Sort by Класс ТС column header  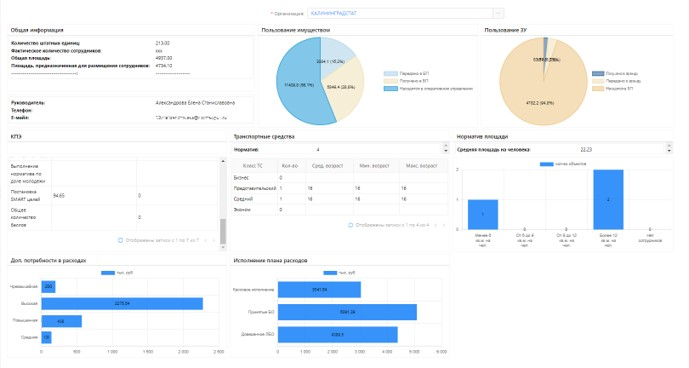(x=254, y=166)
